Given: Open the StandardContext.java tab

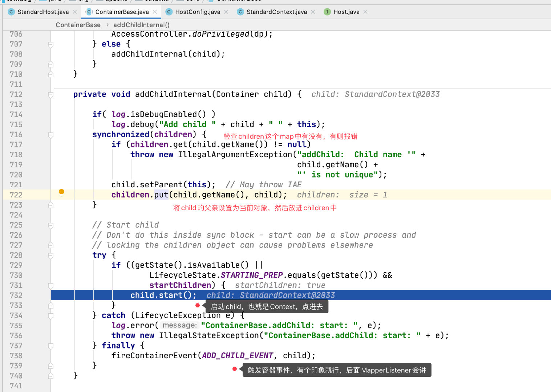Looking at the screenshot, I should 277,12.
